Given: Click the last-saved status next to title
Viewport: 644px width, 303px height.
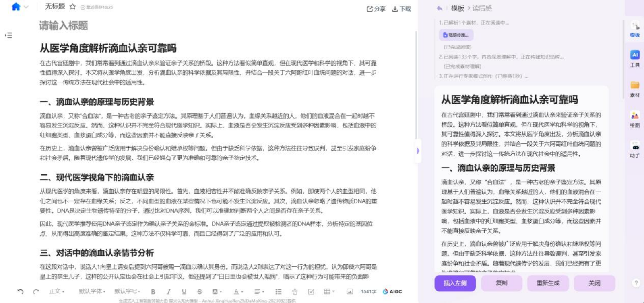Looking at the screenshot, I should (x=97, y=7).
